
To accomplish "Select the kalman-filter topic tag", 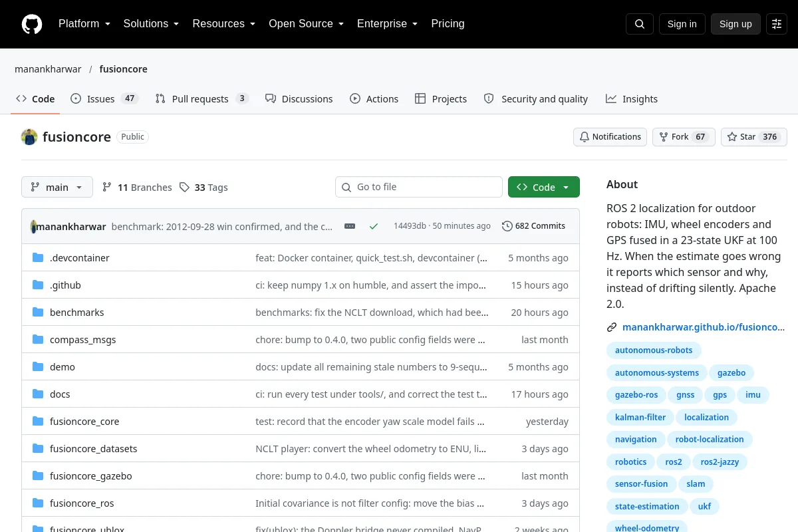I will [x=640, y=418].
